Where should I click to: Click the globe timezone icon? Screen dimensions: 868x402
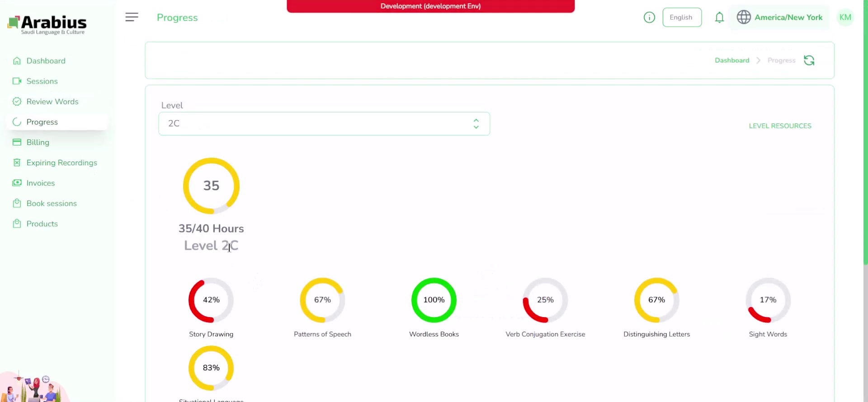click(x=744, y=17)
